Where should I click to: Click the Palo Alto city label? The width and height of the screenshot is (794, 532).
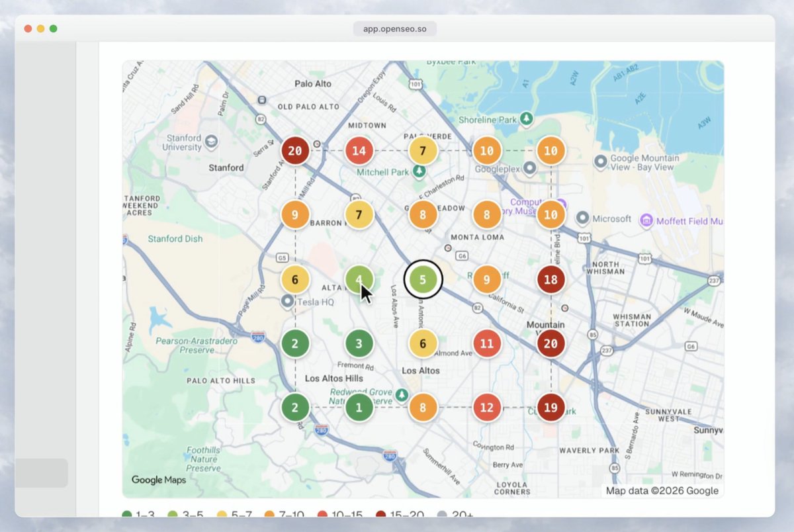pos(313,84)
